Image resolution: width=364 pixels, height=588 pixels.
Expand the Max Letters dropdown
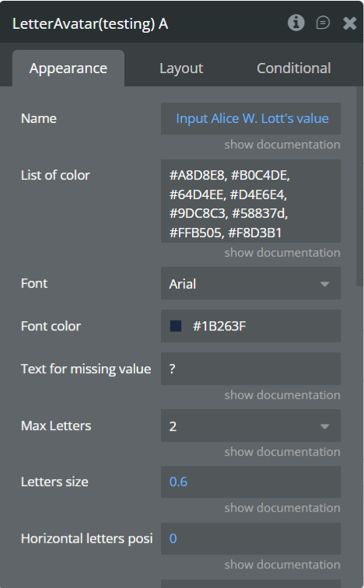pos(250,425)
